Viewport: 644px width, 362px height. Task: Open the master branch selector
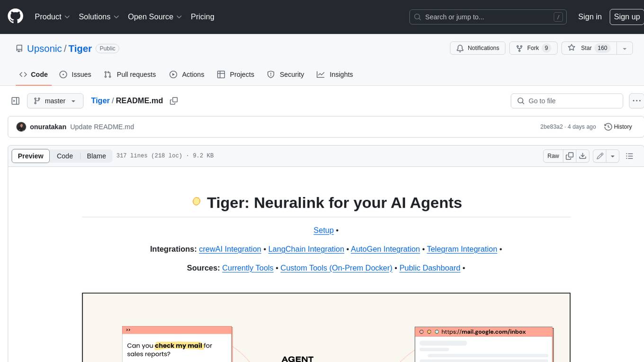point(55,101)
